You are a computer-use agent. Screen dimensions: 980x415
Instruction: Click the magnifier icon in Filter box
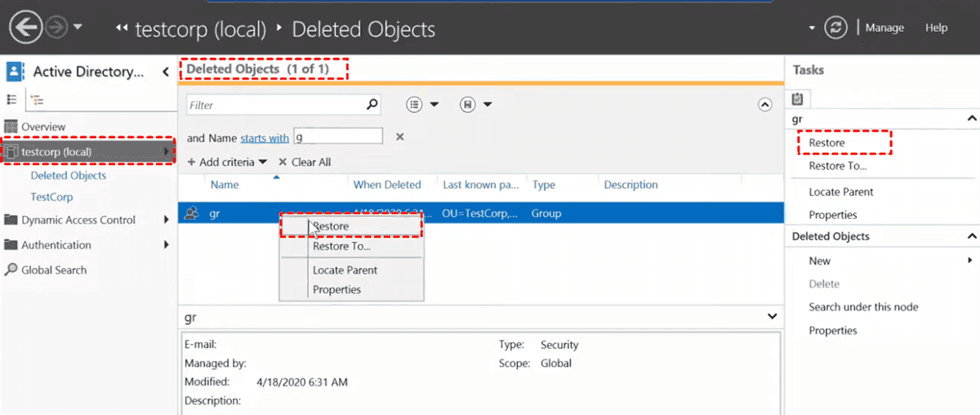[x=372, y=104]
